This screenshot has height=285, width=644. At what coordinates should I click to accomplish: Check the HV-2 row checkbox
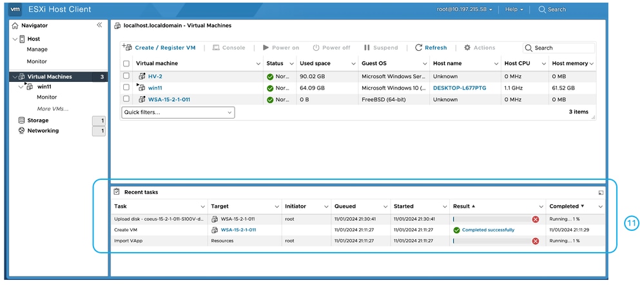tap(126, 76)
